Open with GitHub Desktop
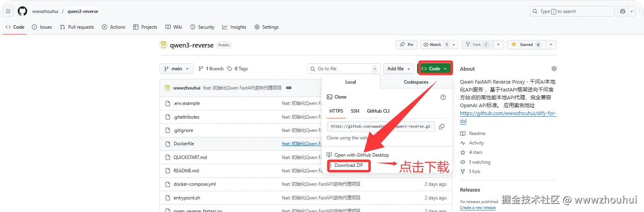The image size is (644, 212). coord(358,155)
